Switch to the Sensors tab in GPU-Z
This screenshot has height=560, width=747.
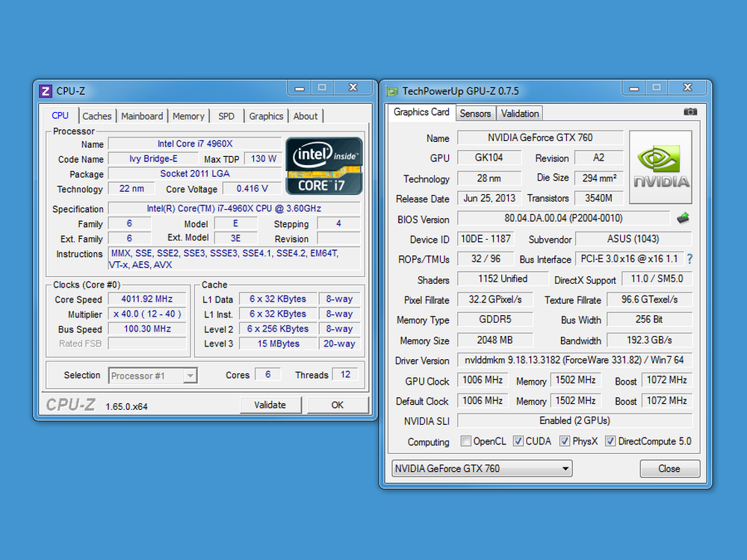click(475, 113)
